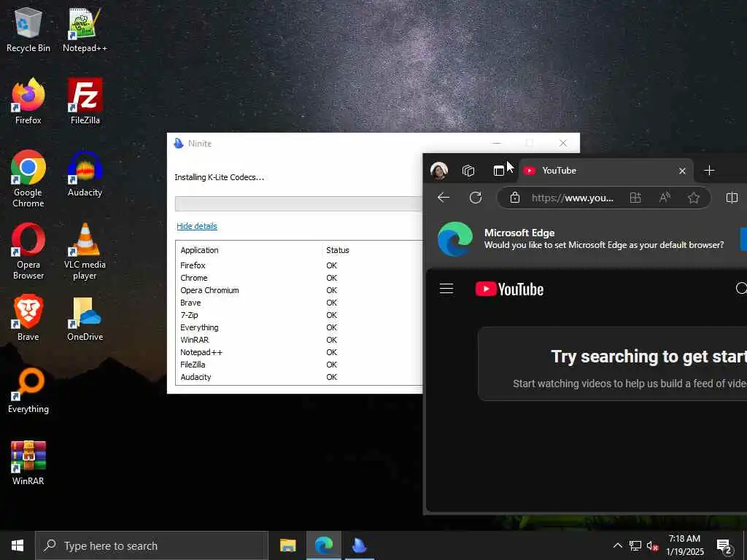Viewport: 747px width, 560px height.
Task: Refresh the YouTube page in Edge
Action: pos(476,198)
